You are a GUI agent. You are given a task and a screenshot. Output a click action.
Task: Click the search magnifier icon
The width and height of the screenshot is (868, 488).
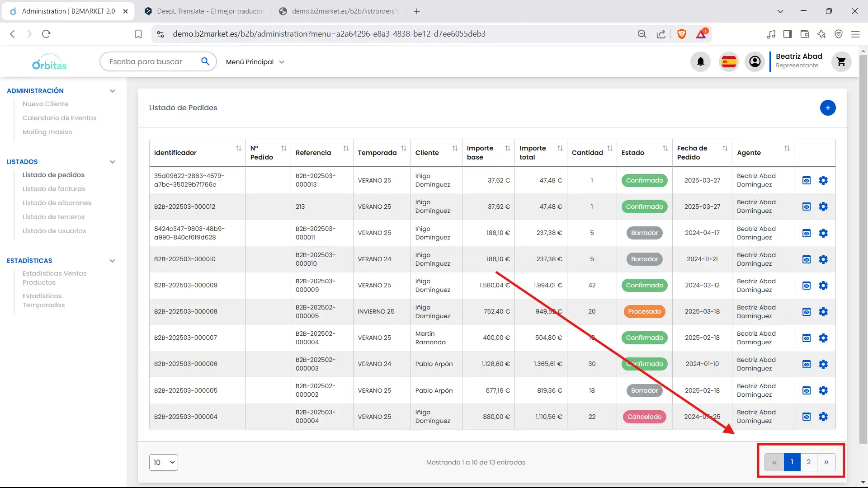(205, 61)
